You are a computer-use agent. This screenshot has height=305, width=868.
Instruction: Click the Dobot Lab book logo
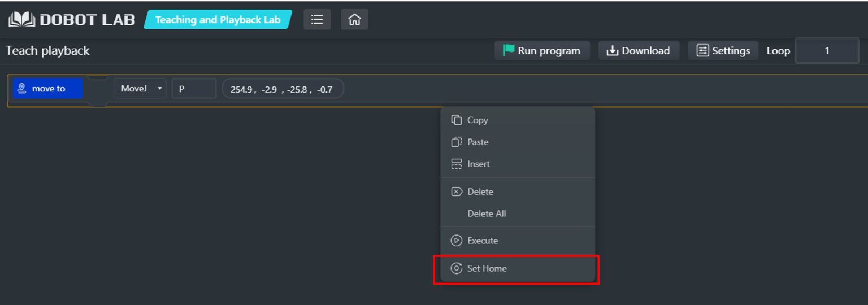pyautogui.click(x=21, y=20)
